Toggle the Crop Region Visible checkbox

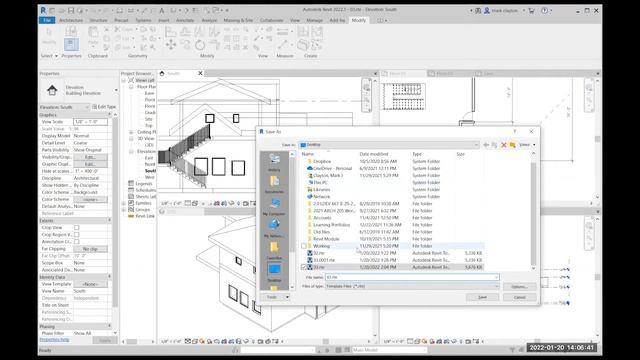coord(77,235)
